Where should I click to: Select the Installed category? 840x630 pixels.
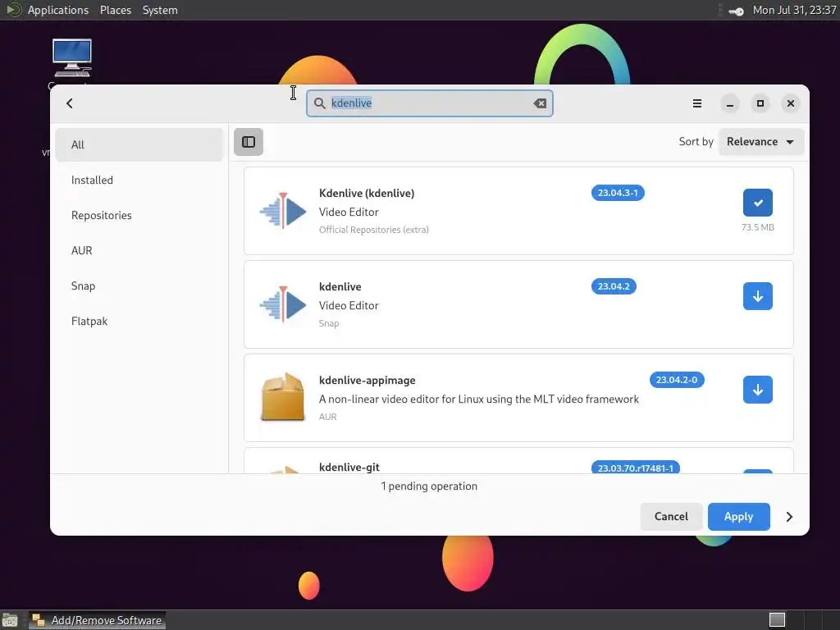139,180
